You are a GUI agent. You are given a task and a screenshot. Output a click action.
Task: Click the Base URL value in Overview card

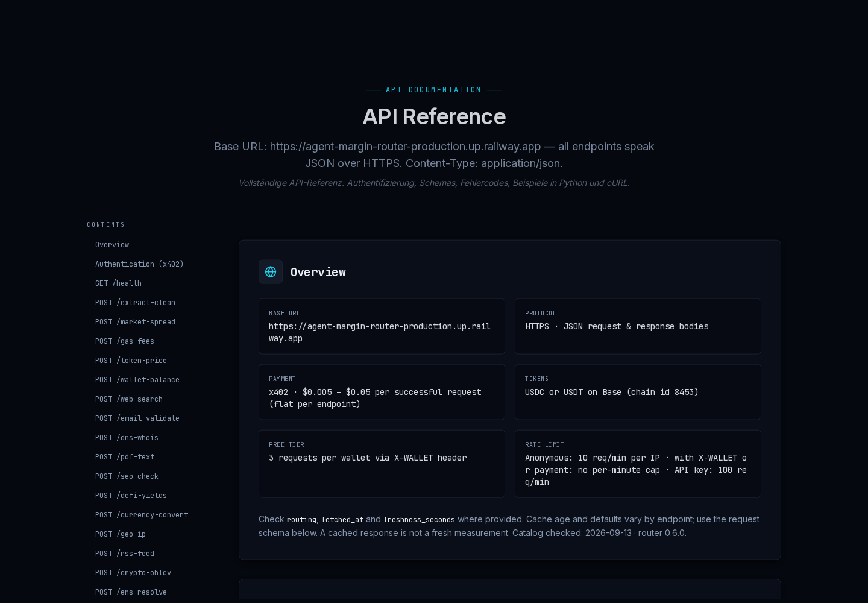380,332
